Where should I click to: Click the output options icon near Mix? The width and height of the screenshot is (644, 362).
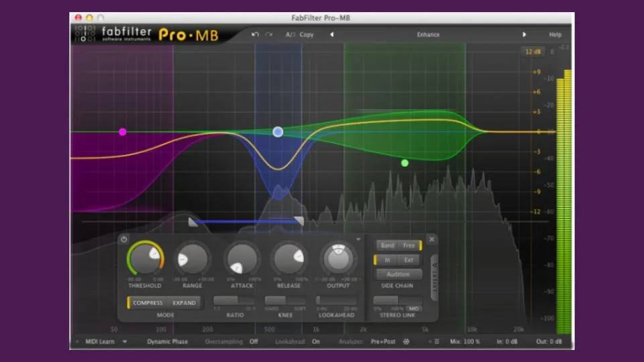[x=437, y=341]
